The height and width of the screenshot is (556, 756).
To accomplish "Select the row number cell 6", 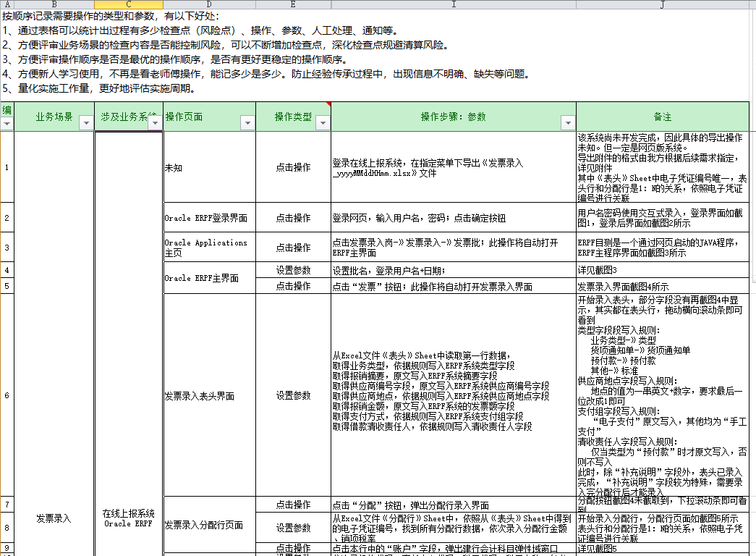I will [x=7, y=395].
